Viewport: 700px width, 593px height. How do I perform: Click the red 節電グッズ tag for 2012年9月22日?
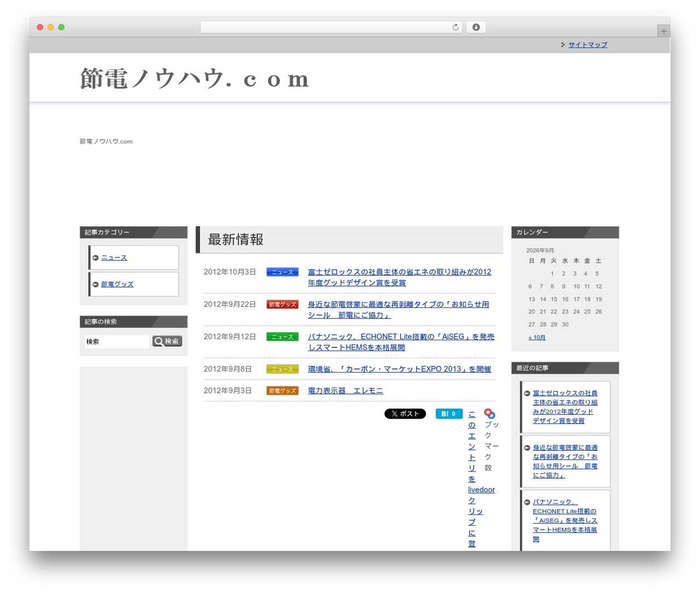[x=282, y=304]
